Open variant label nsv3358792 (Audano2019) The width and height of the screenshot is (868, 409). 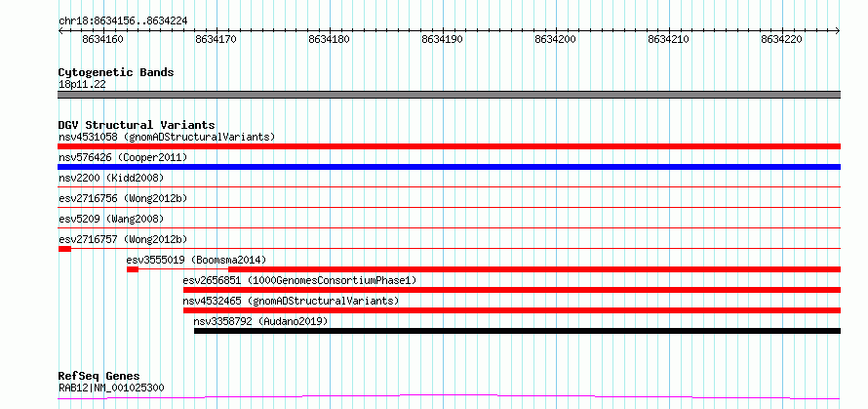[x=260, y=321]
